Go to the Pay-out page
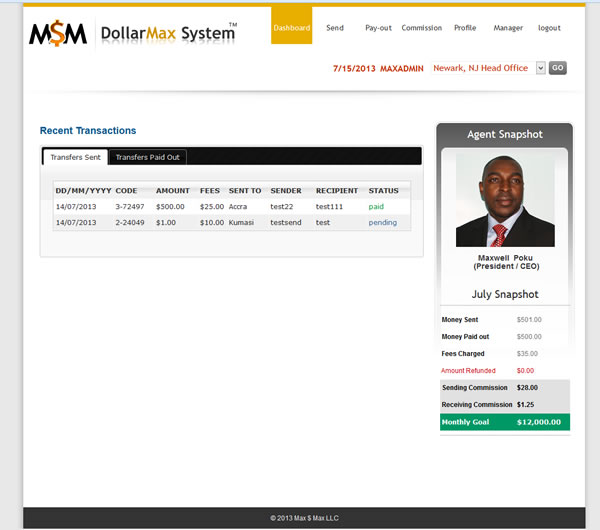The image size is (600, 530). tap(378, 28)
